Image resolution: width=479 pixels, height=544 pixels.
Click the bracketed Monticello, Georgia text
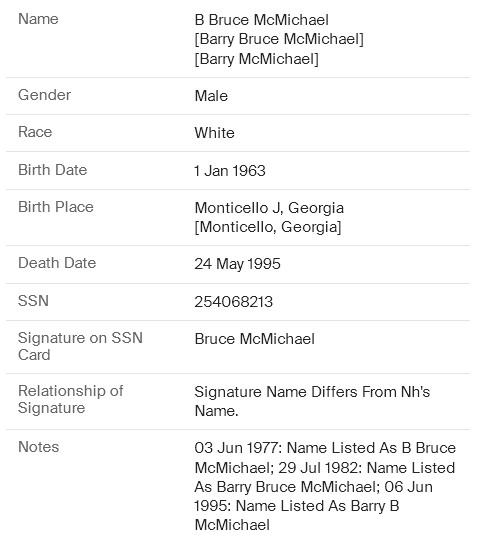pos(268,227)
